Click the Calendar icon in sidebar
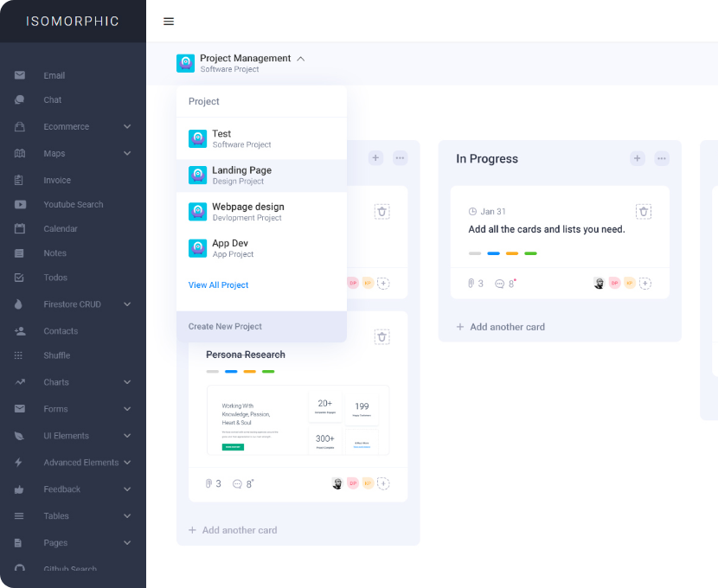Screen dimensions: 718x588 click(x=20, y=228)
